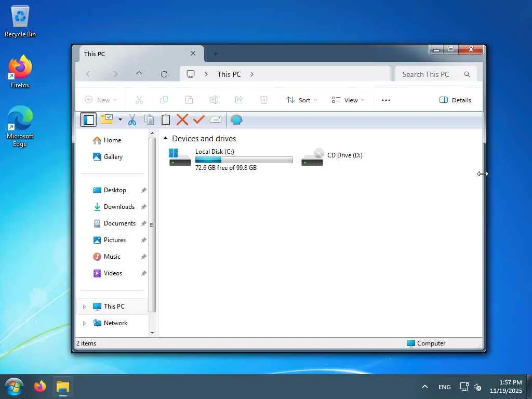The height and width of the screenshot is (399, 532).
Task: Select CD Drive (D:)
Action: click(x=332, y=157)
